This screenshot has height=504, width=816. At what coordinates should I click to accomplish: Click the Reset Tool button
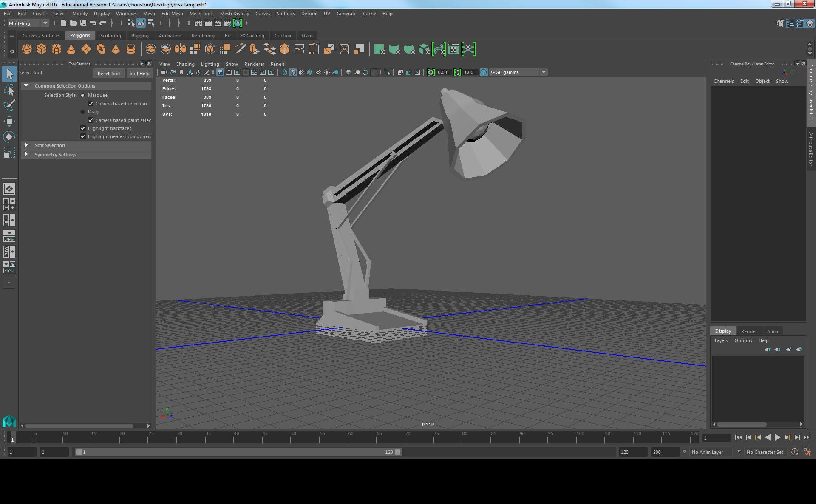[109, 74]
